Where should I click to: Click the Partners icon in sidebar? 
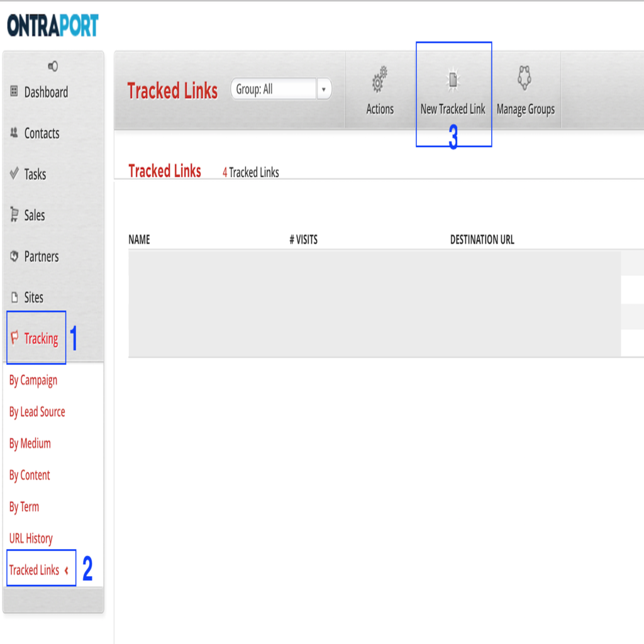[x=14, y=257]
